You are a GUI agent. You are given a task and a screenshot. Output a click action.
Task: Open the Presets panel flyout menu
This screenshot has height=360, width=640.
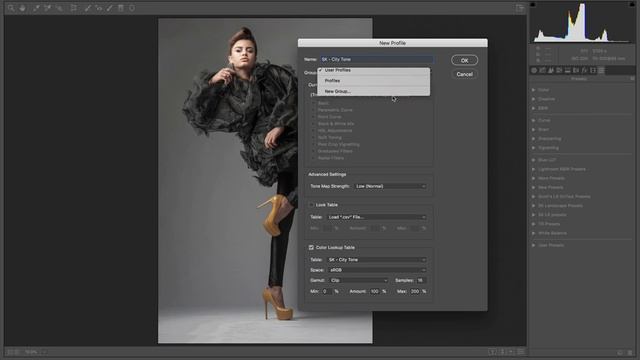(x=632, y=78)
